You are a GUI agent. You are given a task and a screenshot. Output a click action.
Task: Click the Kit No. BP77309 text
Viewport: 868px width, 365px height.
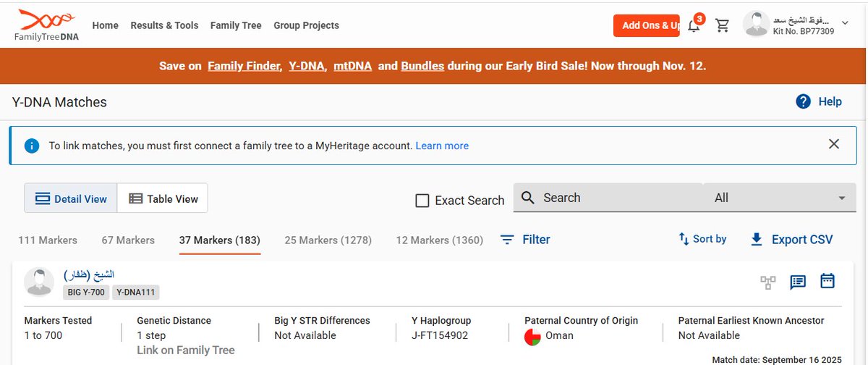804,31
